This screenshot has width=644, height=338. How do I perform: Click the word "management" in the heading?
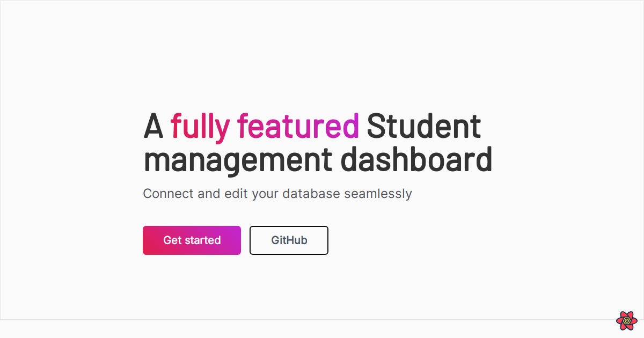tap(238, 160)
